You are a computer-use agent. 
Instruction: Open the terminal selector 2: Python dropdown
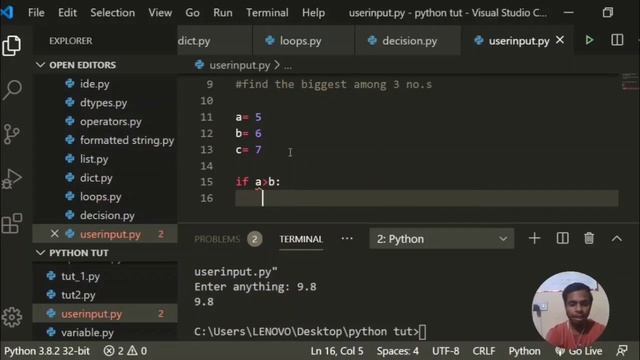point(442,239)
